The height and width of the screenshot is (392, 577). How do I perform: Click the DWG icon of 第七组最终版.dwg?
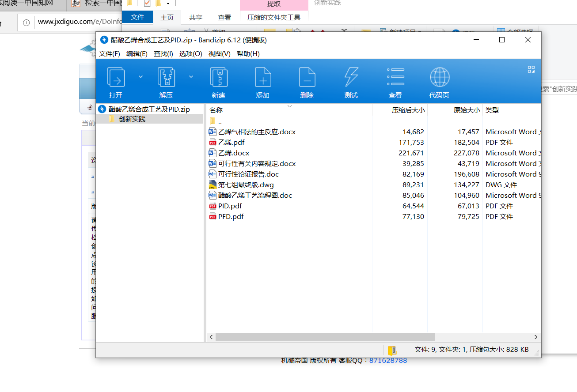(x=213, y=185)
